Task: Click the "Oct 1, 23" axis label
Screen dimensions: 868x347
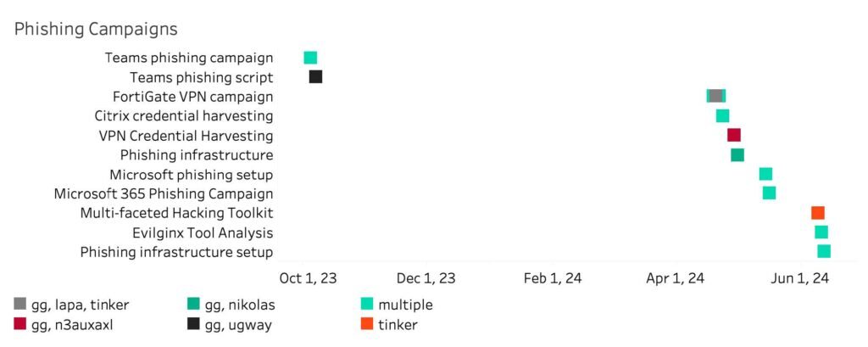Action: pos(308,278)
